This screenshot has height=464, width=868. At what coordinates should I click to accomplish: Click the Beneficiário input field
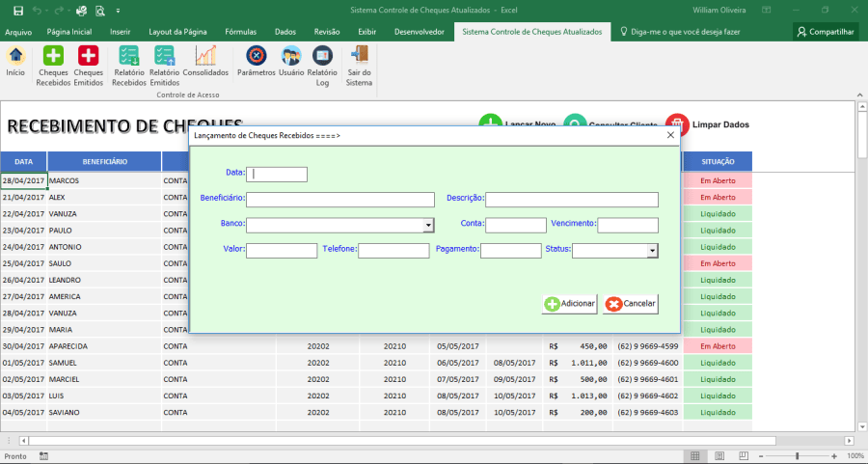click(x=340, y=200)
